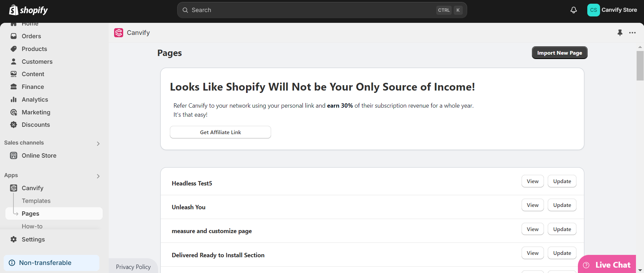
Task: Click "Delivered Ready to Install Section" title
Action: [x=218, y=255]
